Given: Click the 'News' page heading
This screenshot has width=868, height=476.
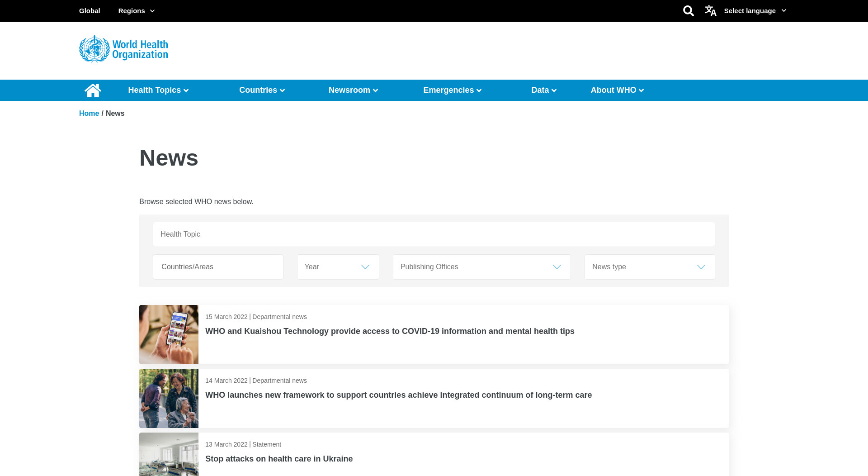Looking at the screenshot, I should 169,158.
